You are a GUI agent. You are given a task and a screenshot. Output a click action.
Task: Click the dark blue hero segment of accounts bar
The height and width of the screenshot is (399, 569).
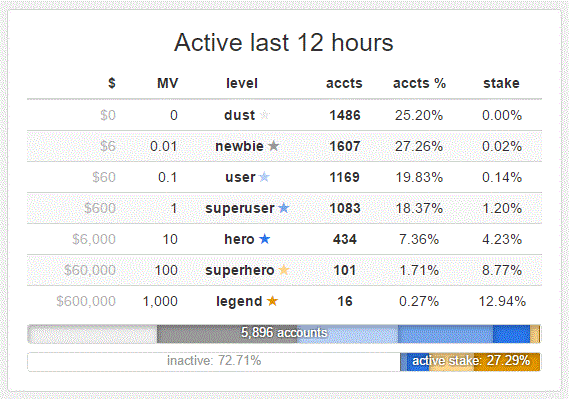click(x=511, y=334)
